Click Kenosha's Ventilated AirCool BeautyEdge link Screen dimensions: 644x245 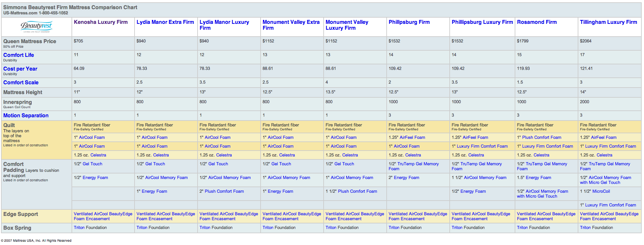(x=103, y=216)
